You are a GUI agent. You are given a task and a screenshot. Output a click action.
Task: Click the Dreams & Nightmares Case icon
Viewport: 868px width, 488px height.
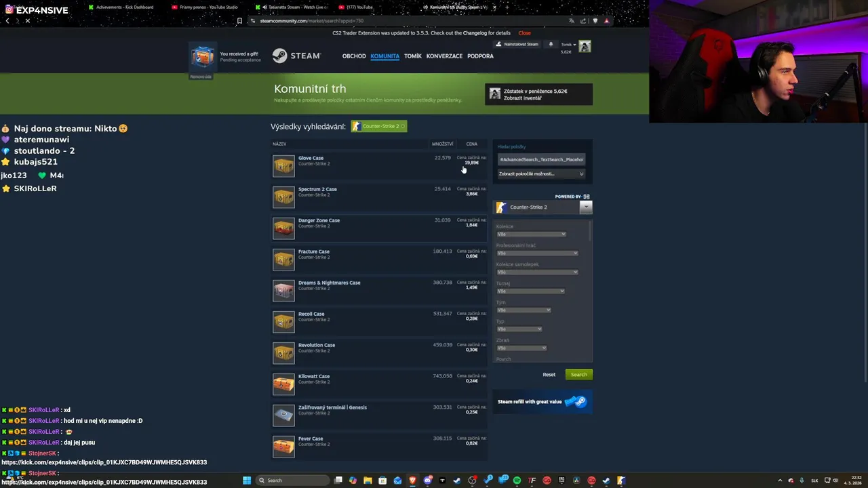(283, 291)
